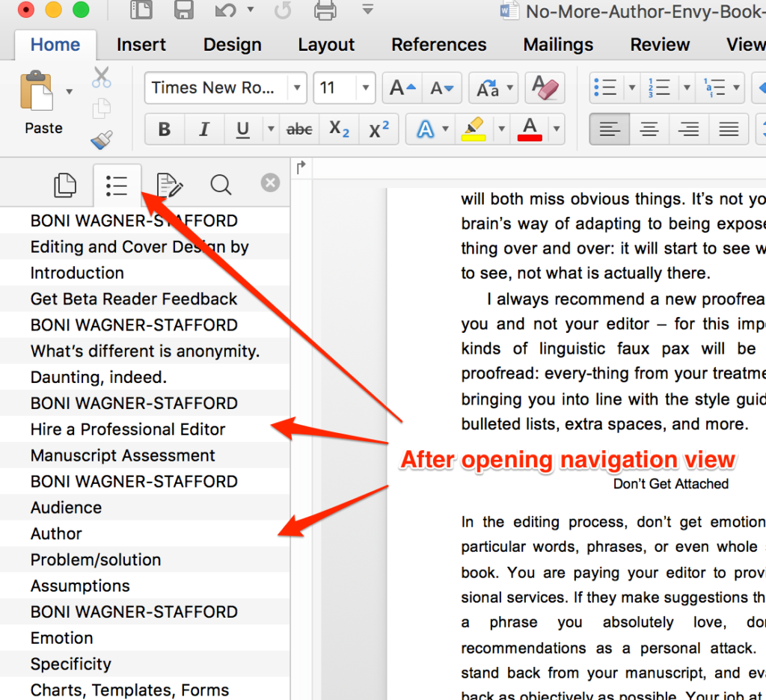Click the Clear Formatting icon
The image size is (766, 700).
click(x=544, y=87)
